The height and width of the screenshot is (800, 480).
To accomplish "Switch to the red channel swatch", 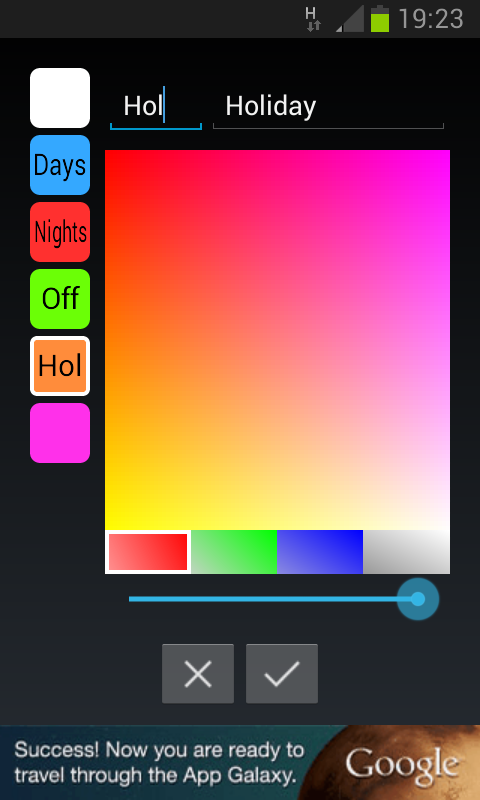I will pyautogui.click(x=148, y=552).
